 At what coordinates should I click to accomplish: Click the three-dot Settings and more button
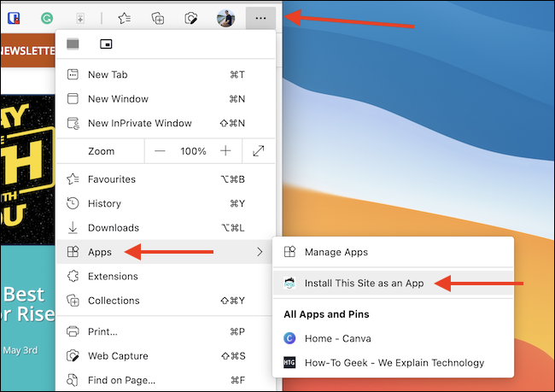tap(260, 17)
